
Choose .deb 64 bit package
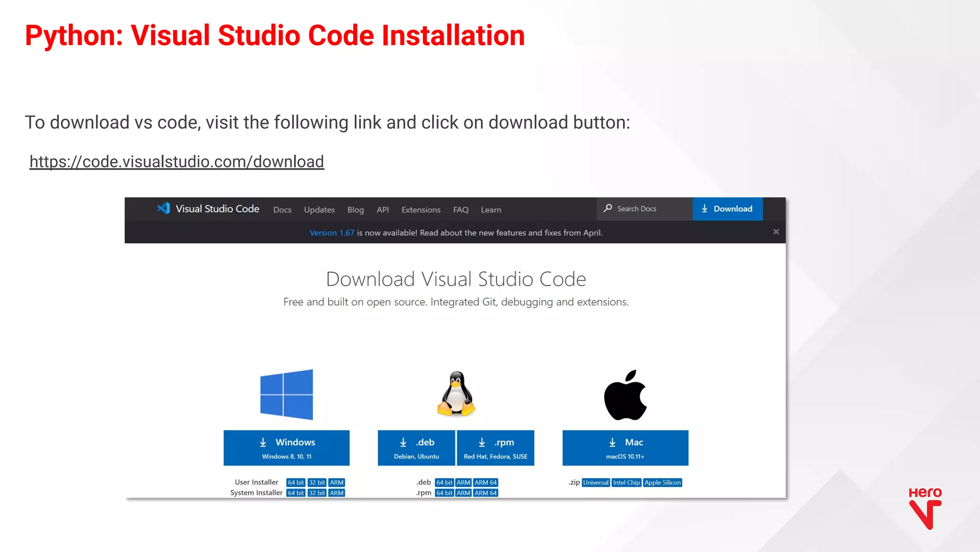[445, 483]
